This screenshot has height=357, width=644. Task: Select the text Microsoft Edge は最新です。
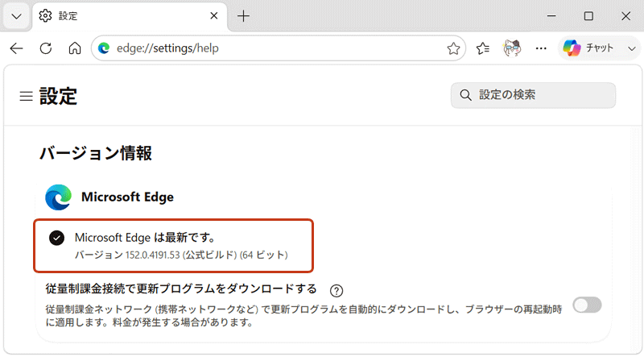pos(145,237)
